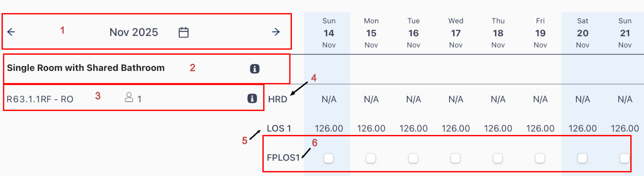Click the Nov 2025 month label

(134, 32)
